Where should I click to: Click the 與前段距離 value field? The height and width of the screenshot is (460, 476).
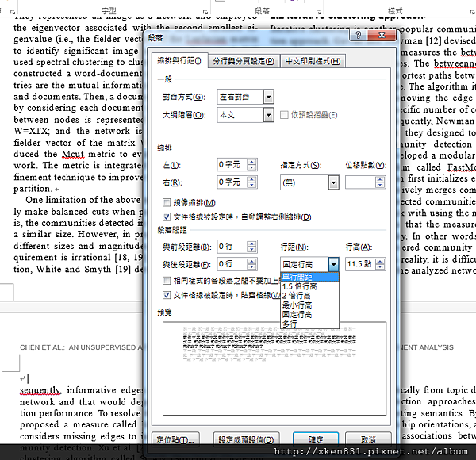pos(232,247)
